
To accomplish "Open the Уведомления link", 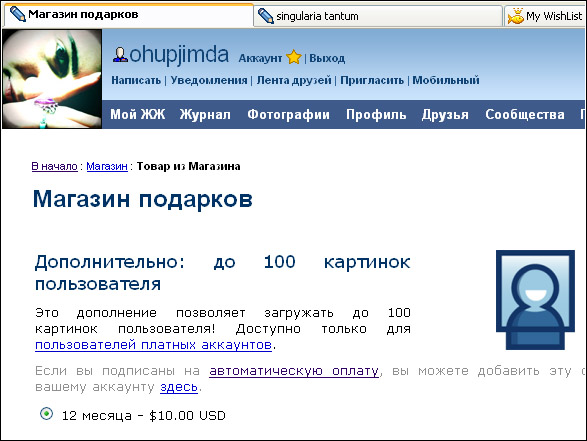I will [x=209, y=80].
